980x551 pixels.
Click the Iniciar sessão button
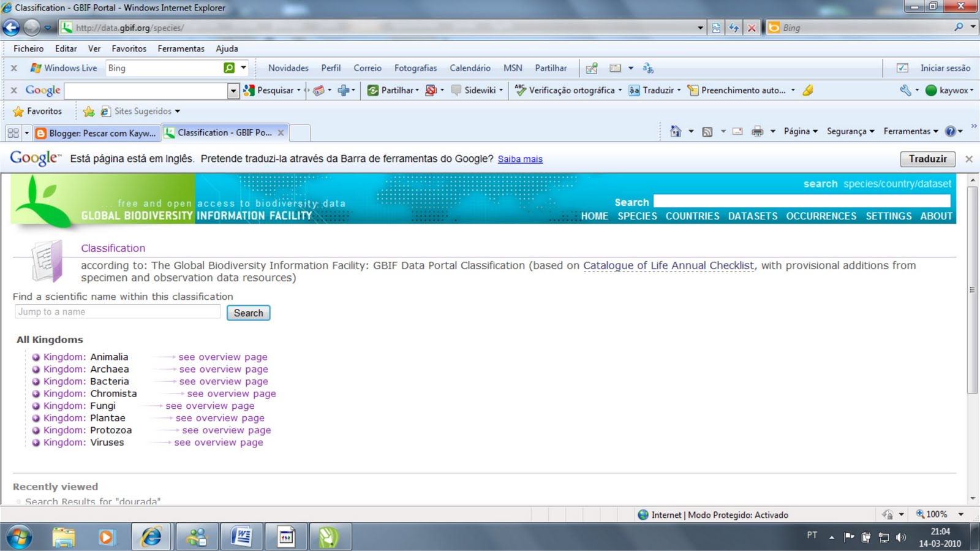945,68
